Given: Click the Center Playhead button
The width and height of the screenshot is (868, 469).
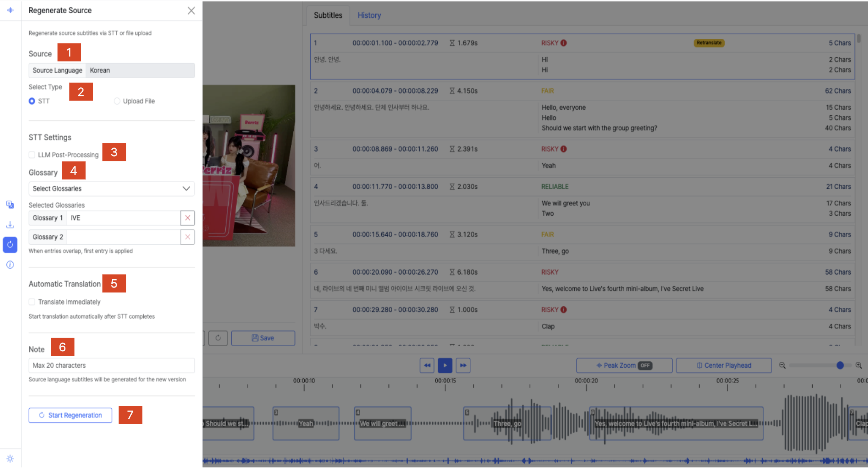Looking at the screenshot, I should (724, 365).
